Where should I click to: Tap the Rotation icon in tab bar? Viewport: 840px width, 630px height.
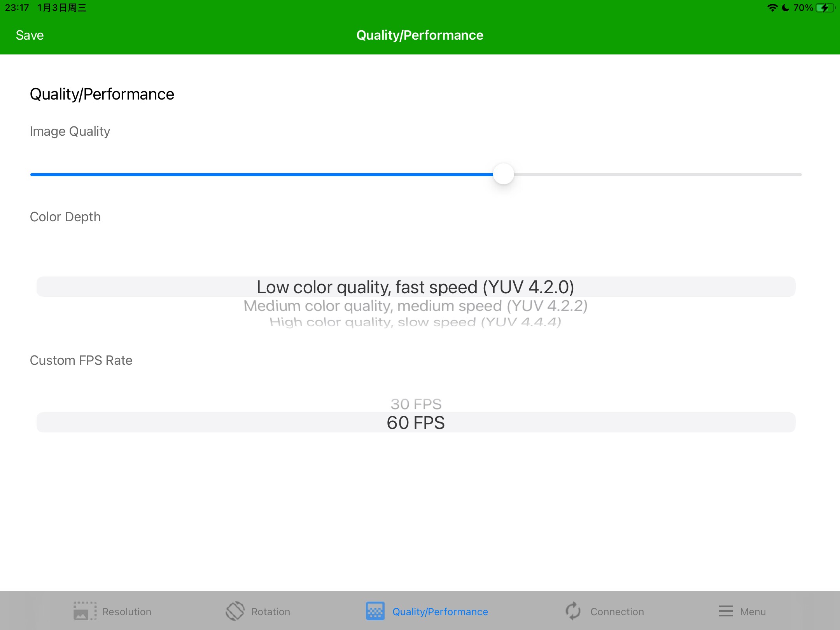[x=235, y=611]
